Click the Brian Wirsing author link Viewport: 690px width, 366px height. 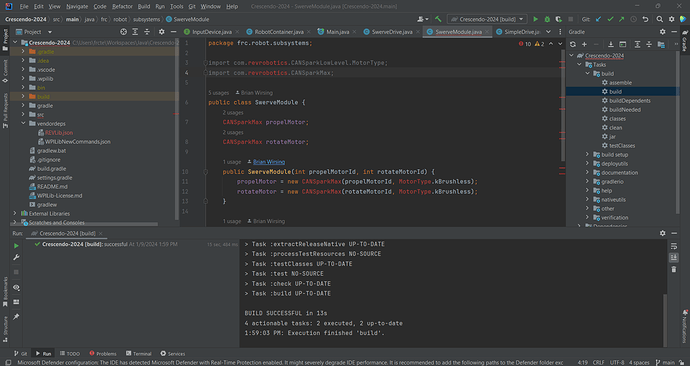268,162
